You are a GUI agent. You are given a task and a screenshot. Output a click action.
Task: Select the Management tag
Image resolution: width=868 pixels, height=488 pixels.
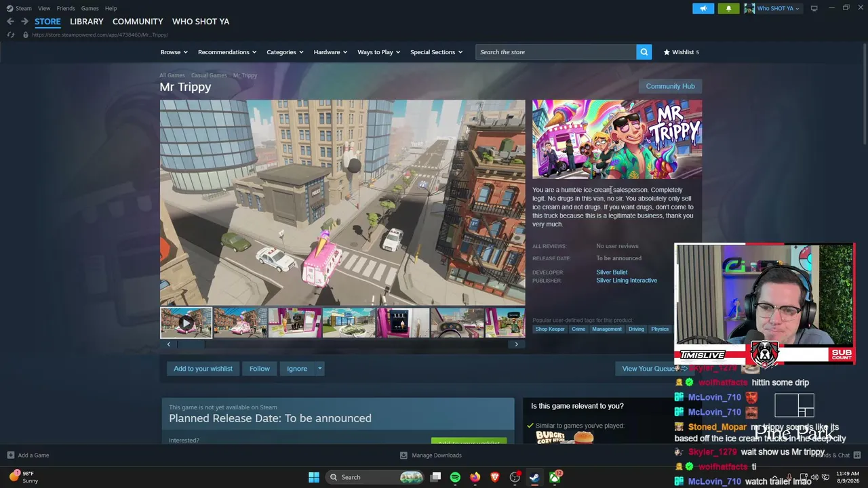[x=606, y=329]
